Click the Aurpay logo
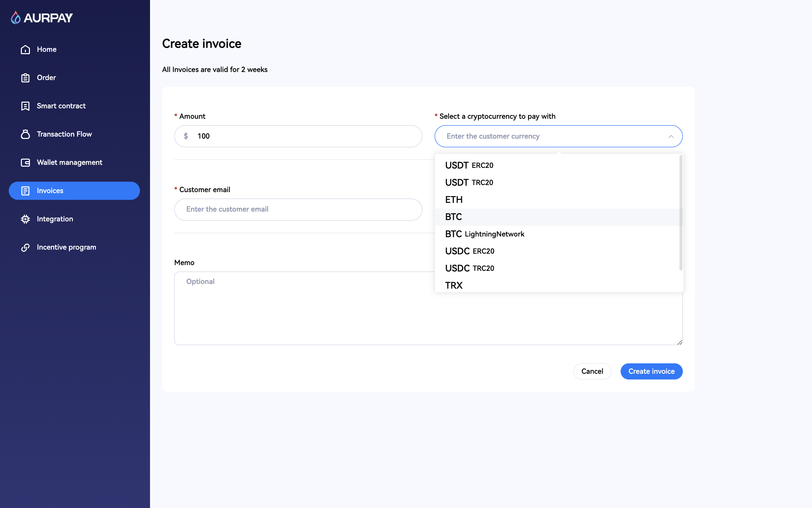The width and height of the screenshot is (812, 508). pyautogui.click(x=42, y=17)
